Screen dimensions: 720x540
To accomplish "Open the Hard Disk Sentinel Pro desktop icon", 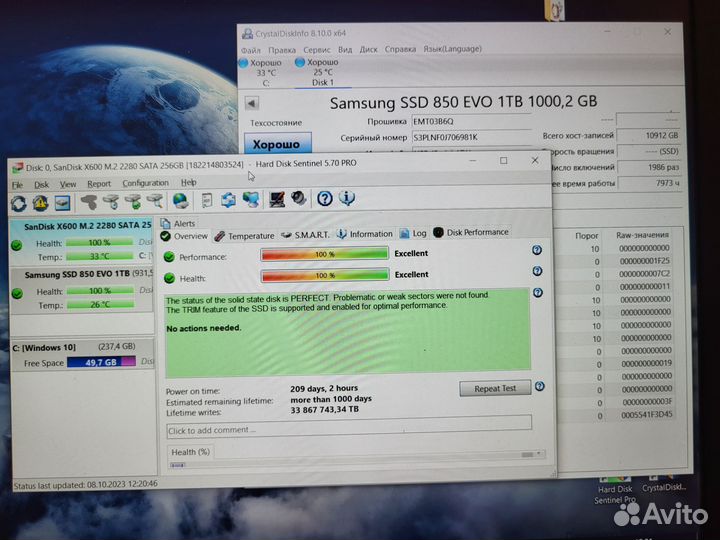I will 615,491.
